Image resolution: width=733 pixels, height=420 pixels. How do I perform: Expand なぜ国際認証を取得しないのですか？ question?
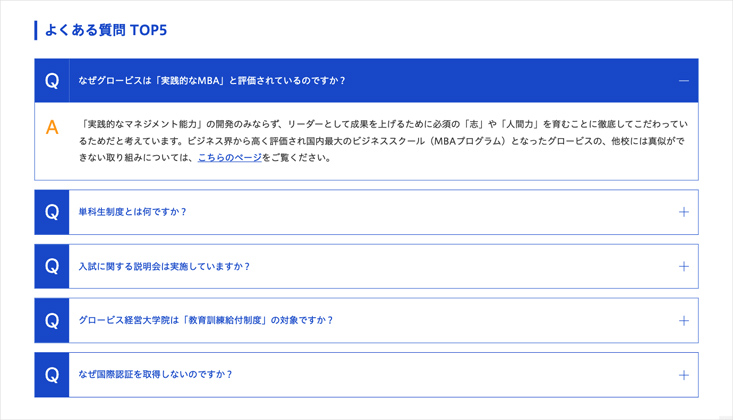366,375
